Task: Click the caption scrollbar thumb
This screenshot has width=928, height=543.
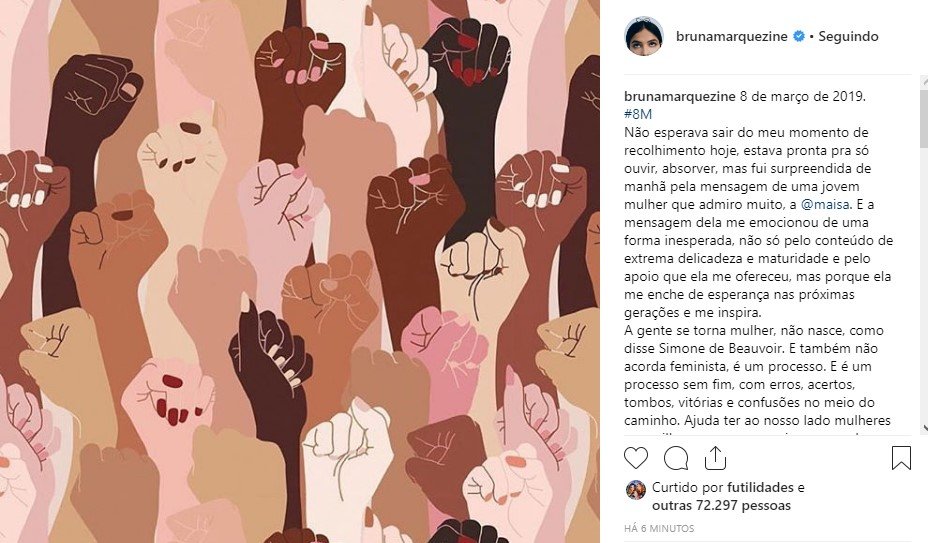Action: 924,118
